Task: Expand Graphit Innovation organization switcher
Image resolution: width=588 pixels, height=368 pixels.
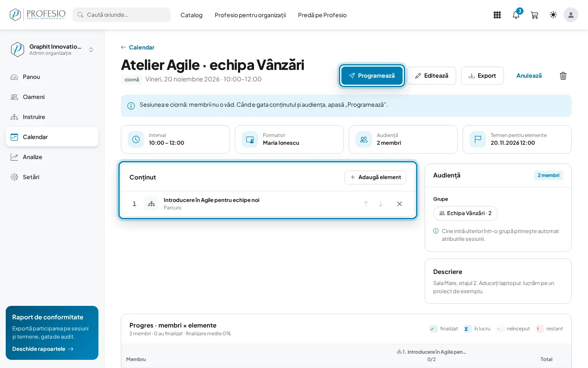Action: pyautogui.click(x=52, y=49)
